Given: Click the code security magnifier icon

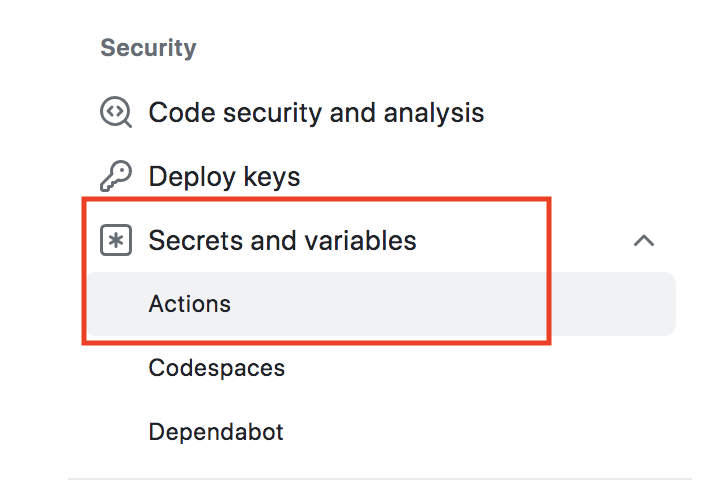Looking at the screenshot, I should tap(116, 112).
